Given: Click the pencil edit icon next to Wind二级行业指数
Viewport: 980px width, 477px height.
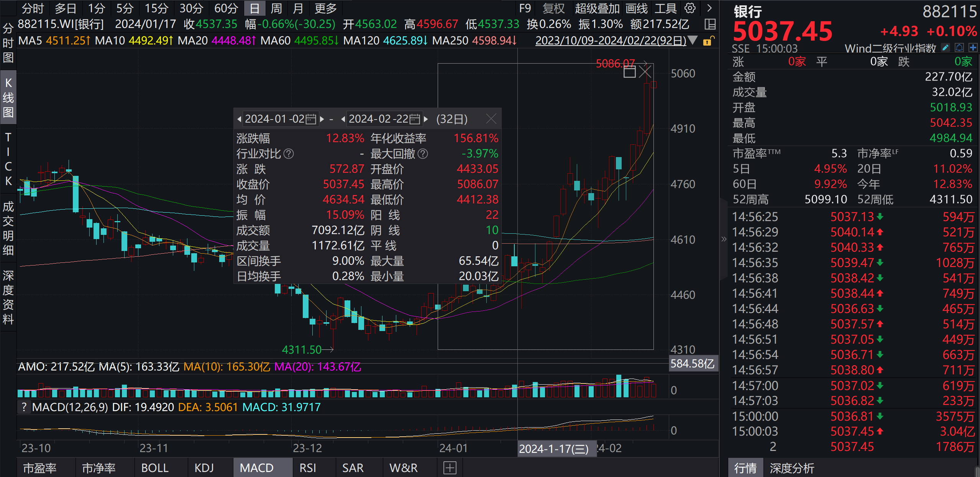Looking at the screenshot, I should (x=945, y=48).
